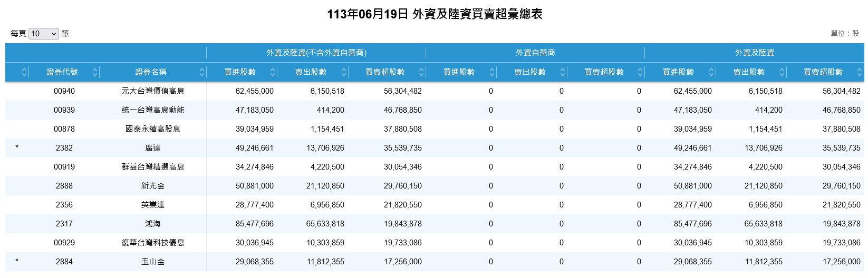The width and height of the screenshot is (868, 278).
Task: Click sort arrows beside 證券名稱 header
Action: 202,72
